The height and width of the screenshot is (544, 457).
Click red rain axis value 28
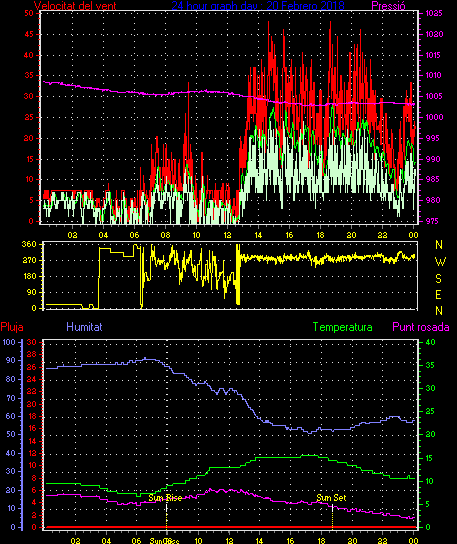pyautogui.click(x=32, y=354)
